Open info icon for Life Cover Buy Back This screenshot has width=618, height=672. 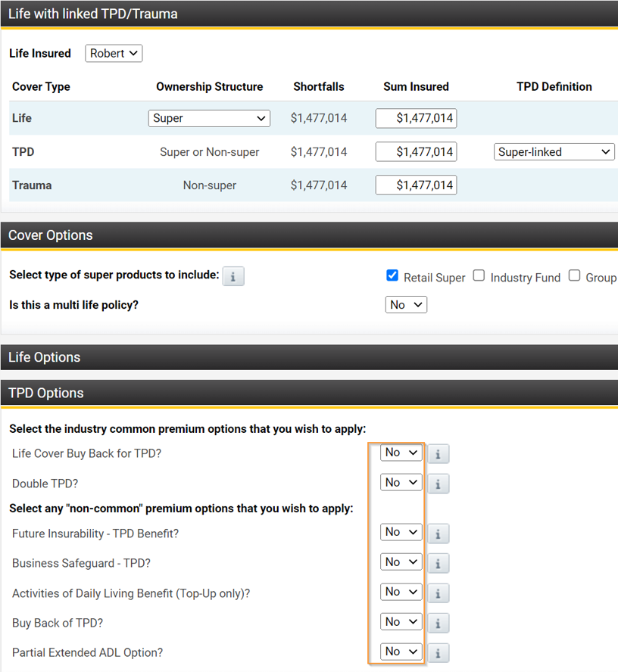[439, 453]
